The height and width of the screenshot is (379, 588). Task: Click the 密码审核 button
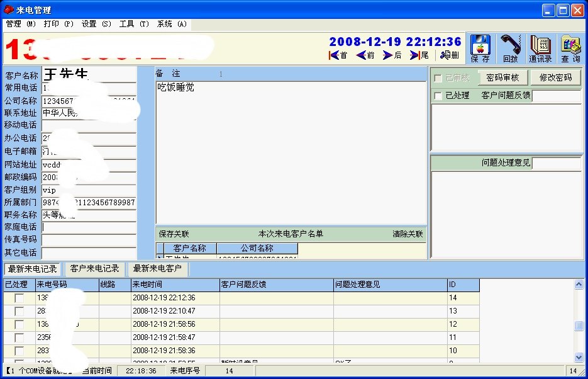pos(502,77)
